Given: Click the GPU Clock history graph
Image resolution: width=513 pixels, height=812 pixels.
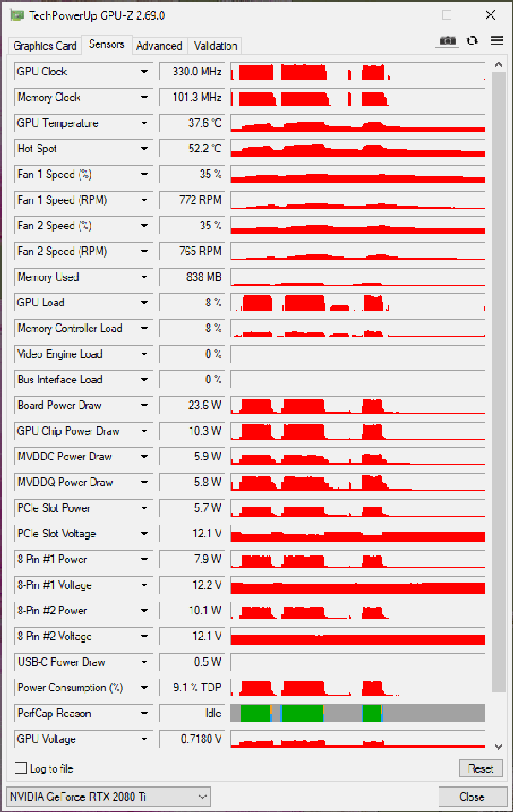Looking at the screenshot, I should tap(357, 72).
